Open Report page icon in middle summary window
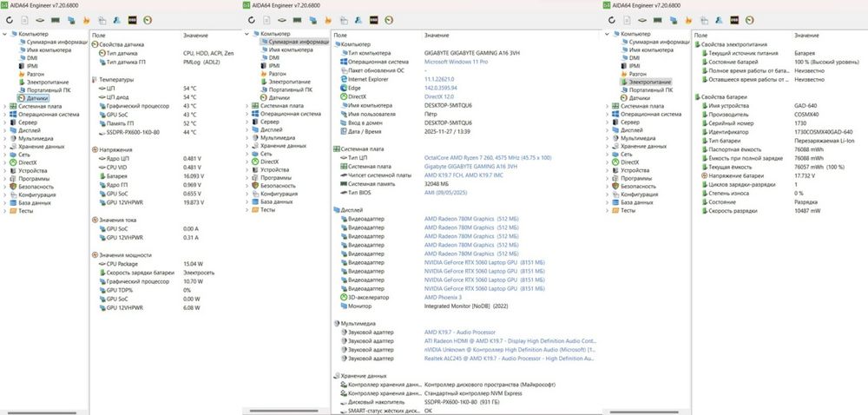This screenshot has height=415, width=868. 266,20
